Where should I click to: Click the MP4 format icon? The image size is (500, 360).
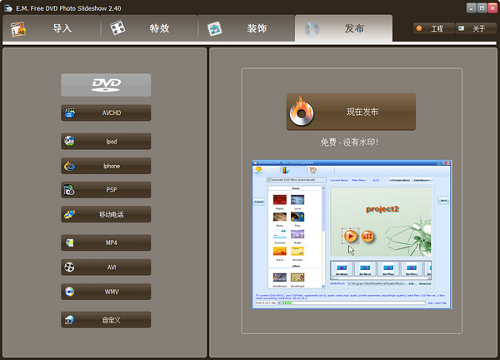[69, 243]
